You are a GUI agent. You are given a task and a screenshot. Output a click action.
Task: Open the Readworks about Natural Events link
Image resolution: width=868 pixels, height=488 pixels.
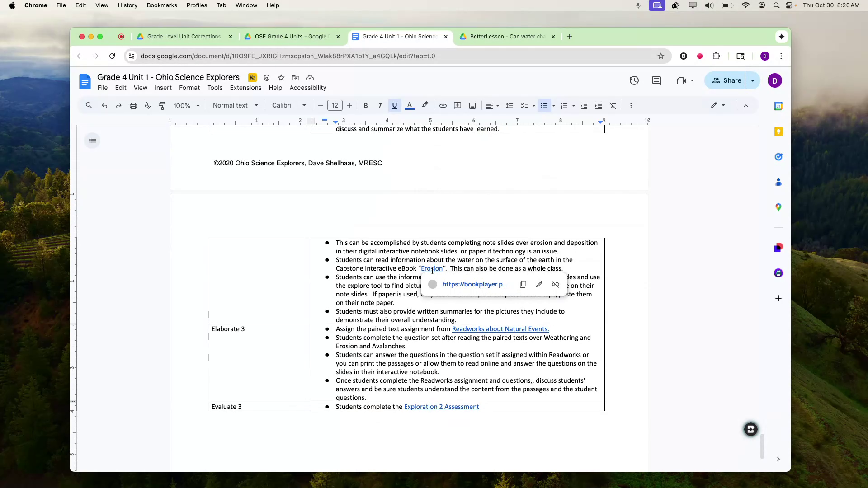coord(500,329)
